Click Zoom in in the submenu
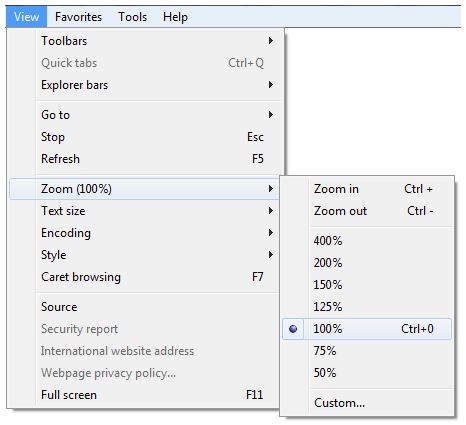Screen dimensions: 466x425 coord(367,189)
